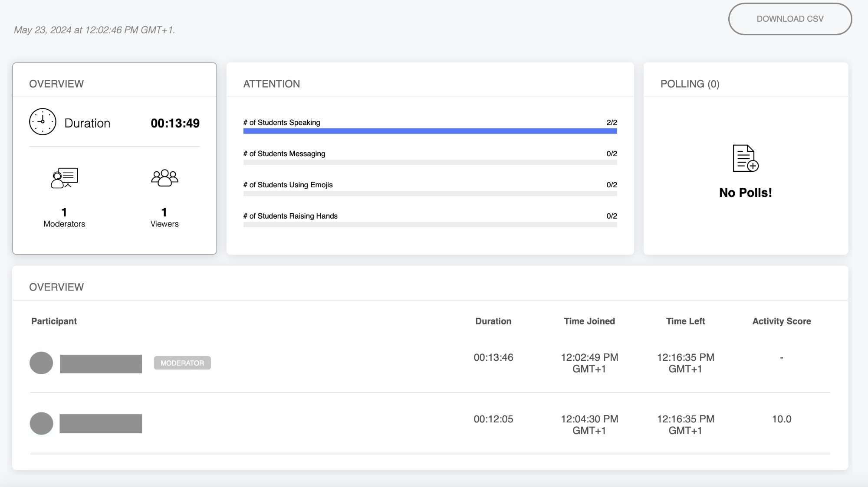Select the Students Raising Hands progress bar

430,225
